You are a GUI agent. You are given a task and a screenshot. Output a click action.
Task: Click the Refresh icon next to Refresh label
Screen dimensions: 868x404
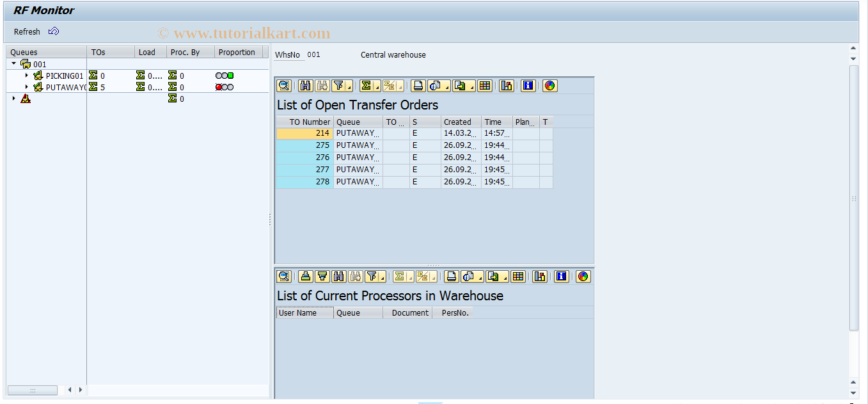click(x=54, y=31)
